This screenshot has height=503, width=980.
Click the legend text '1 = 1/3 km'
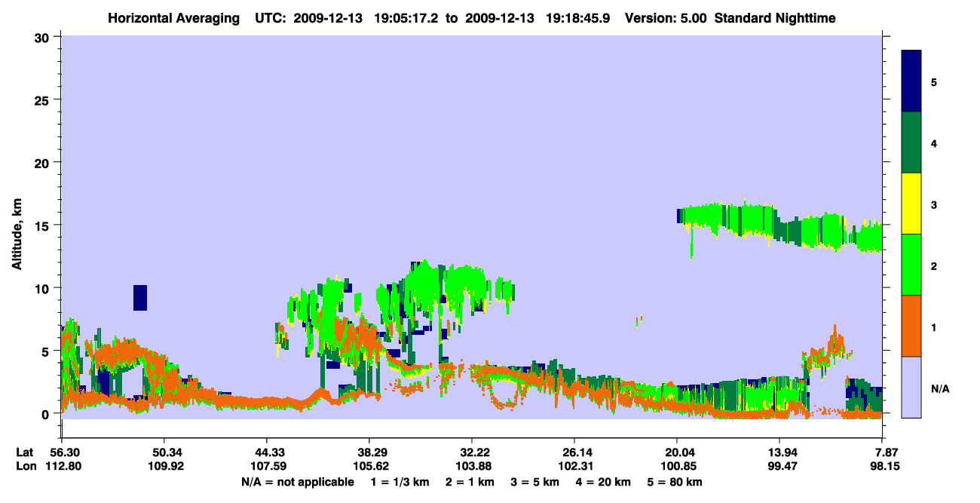(400, 482)
